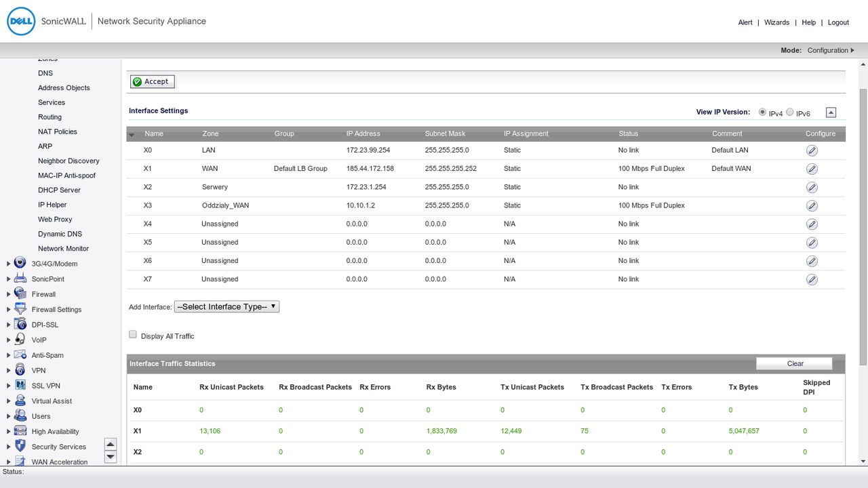Screen dimensions: 868x488
Task: Open Web Proxy in sidebar
Action: [x=55, y=219]
